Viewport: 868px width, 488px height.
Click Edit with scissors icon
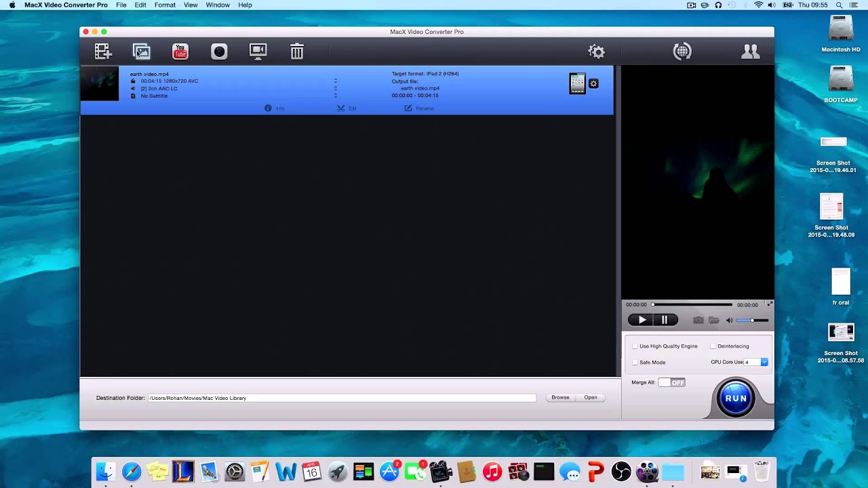click(347, 108)
